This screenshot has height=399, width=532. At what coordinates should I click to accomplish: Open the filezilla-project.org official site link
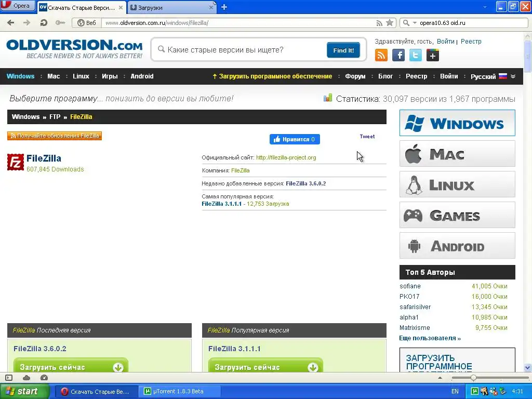pyautogui.click(x=286, y=157)
